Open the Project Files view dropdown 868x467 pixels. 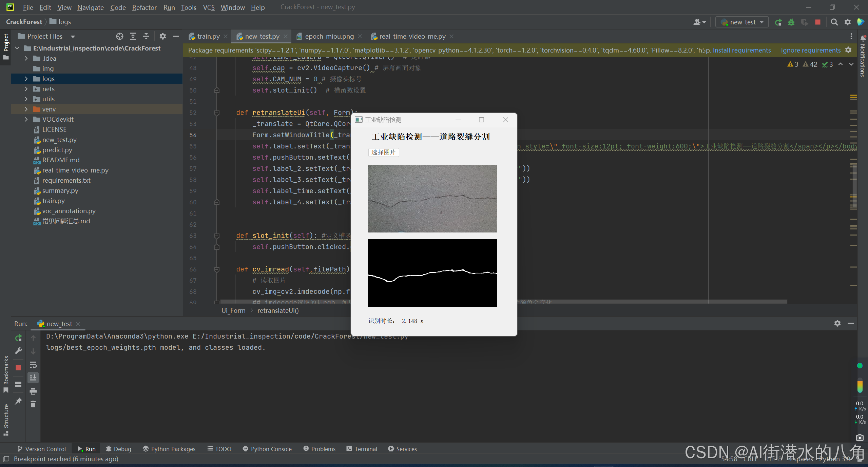73,36
